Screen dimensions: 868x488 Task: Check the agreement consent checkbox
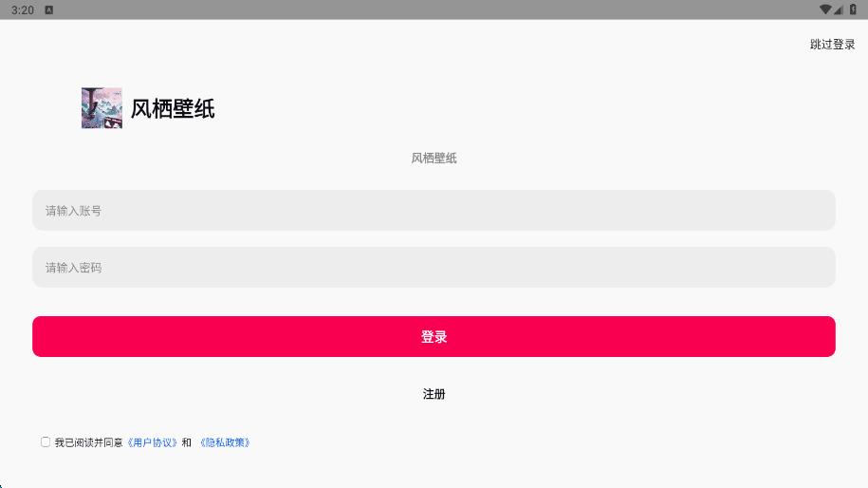point(46,442)
